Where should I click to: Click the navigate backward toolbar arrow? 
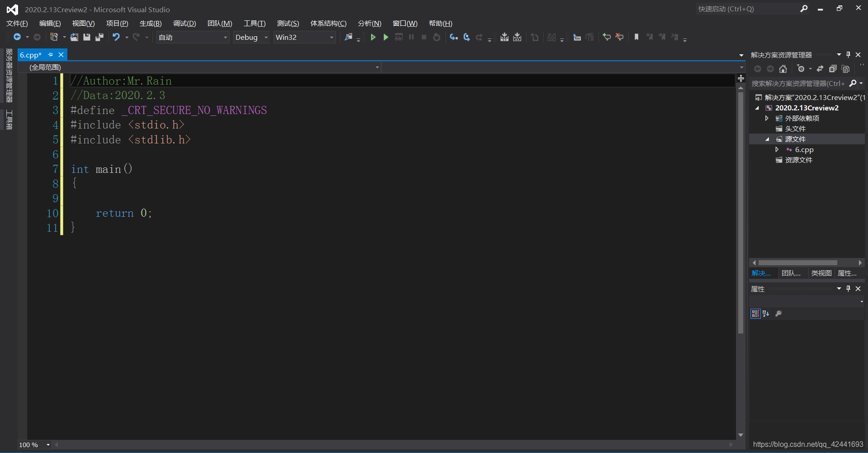17,37
